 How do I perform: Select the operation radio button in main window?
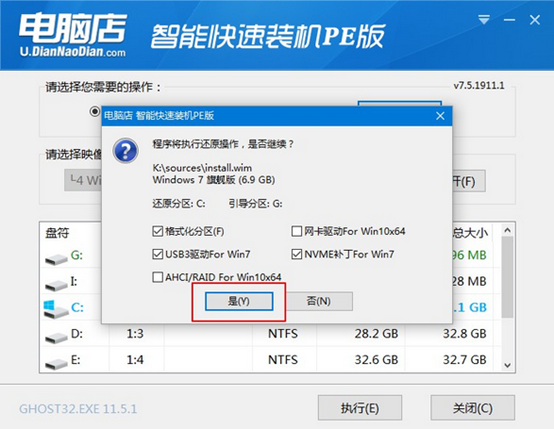pyautogui.click(x=94, y=112)
